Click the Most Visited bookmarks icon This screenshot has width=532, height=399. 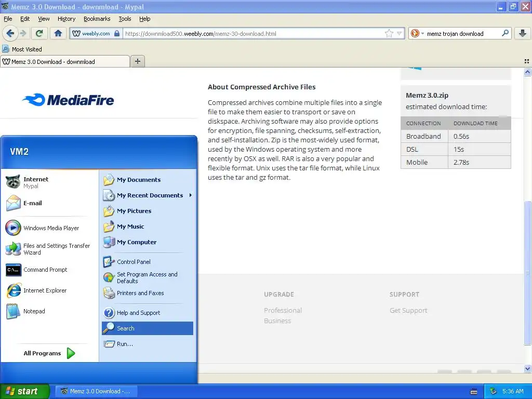pos(6,49)
